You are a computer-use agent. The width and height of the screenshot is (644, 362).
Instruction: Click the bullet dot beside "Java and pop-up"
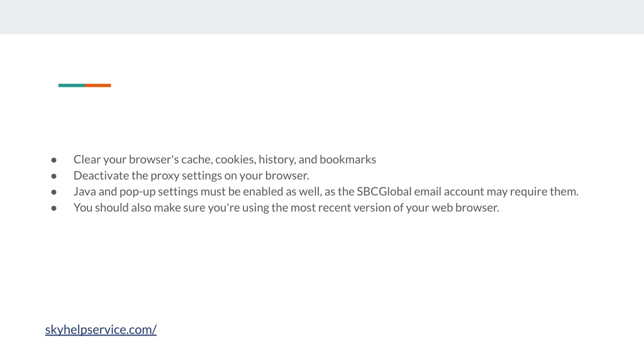click(54, 192)
